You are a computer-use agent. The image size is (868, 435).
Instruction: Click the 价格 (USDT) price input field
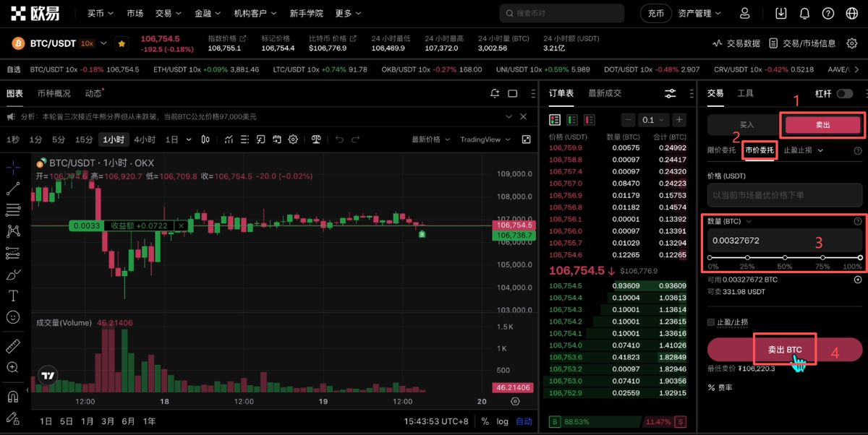[x=783, y=195]
